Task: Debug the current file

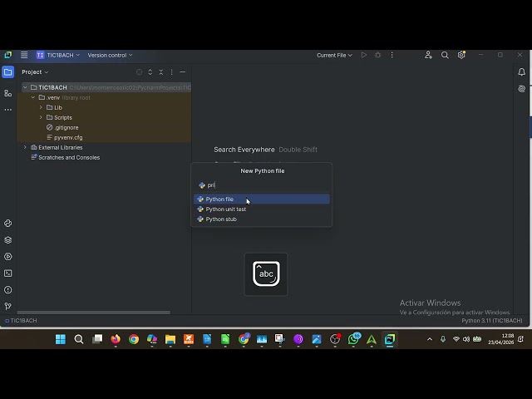Action: pos(377,55)
